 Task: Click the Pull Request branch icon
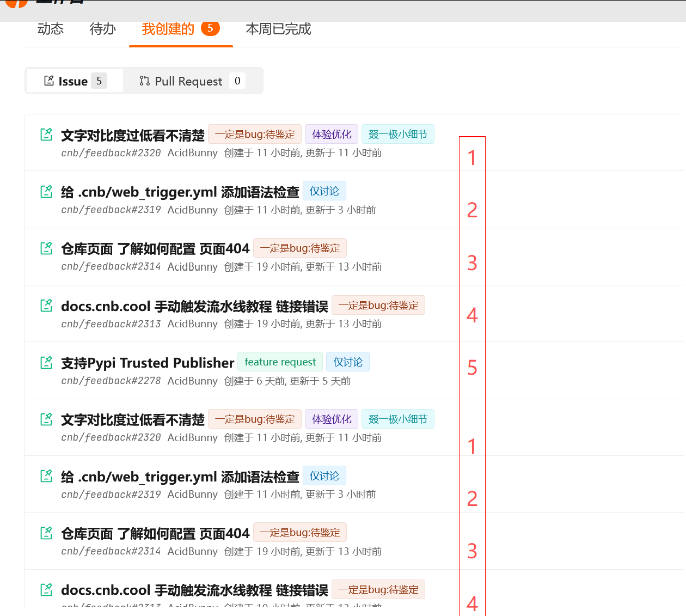(x=144, y=81)
